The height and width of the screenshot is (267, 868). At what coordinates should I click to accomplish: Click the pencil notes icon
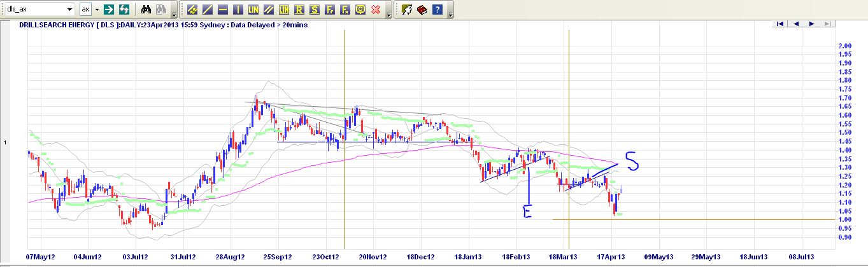407,10
